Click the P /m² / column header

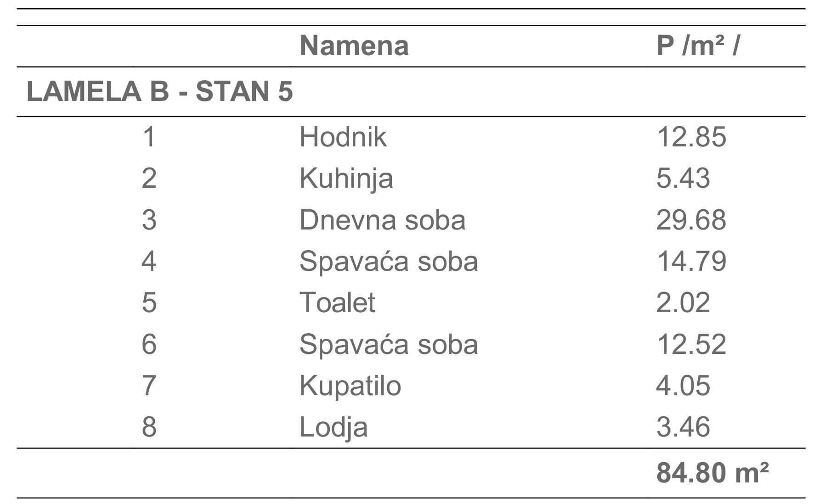698,46
